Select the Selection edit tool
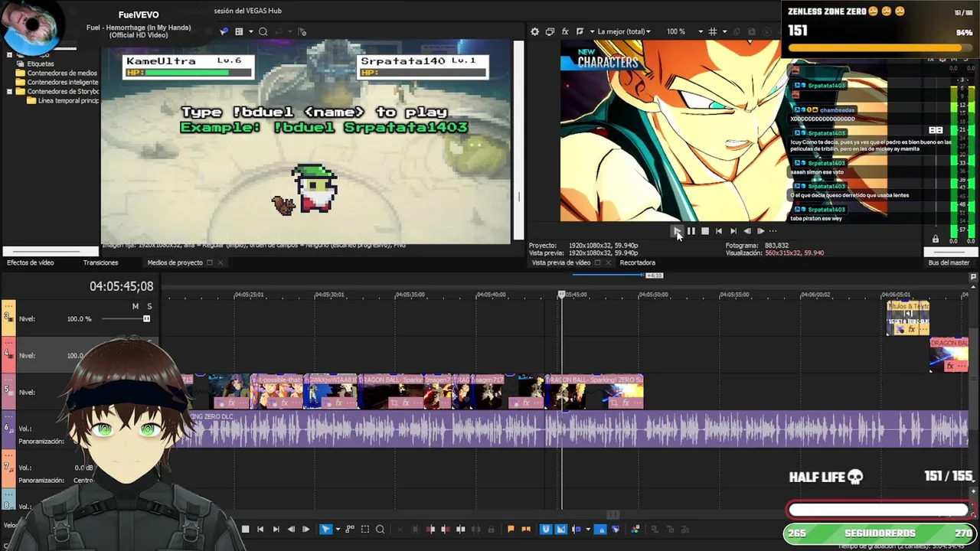The image size is (980, 551). point(365,529)
